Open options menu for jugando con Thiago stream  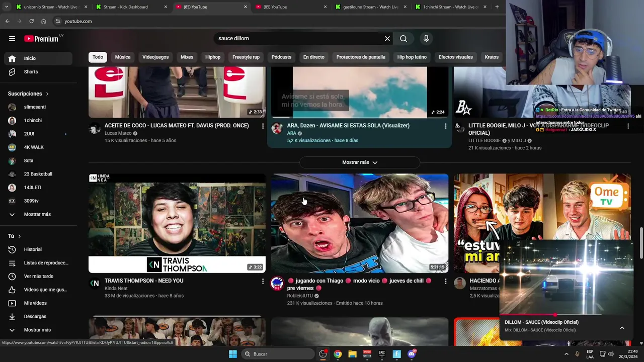445,281
